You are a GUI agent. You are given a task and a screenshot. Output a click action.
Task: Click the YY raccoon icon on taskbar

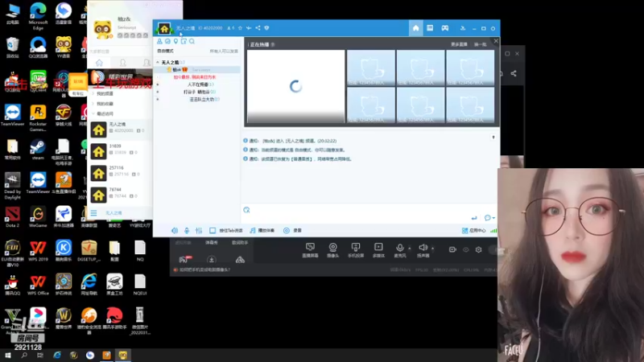click(123, 356)
